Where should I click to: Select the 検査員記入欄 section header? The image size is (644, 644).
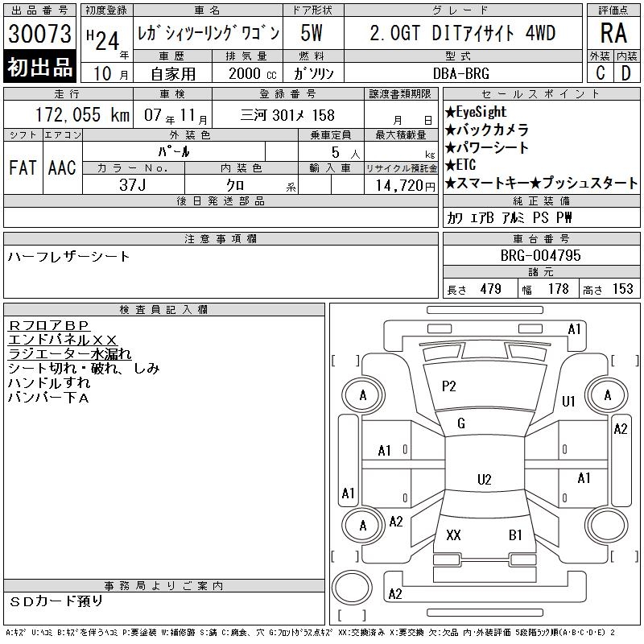164,310
